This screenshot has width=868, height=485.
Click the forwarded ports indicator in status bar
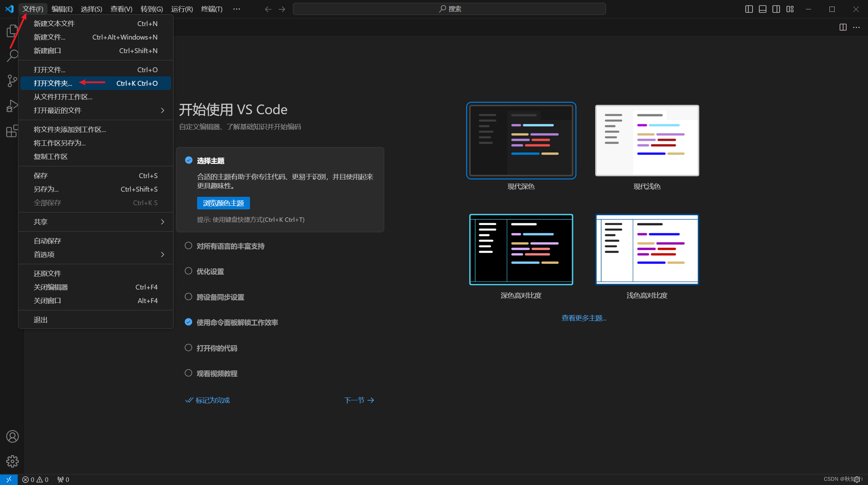point(63,479)
